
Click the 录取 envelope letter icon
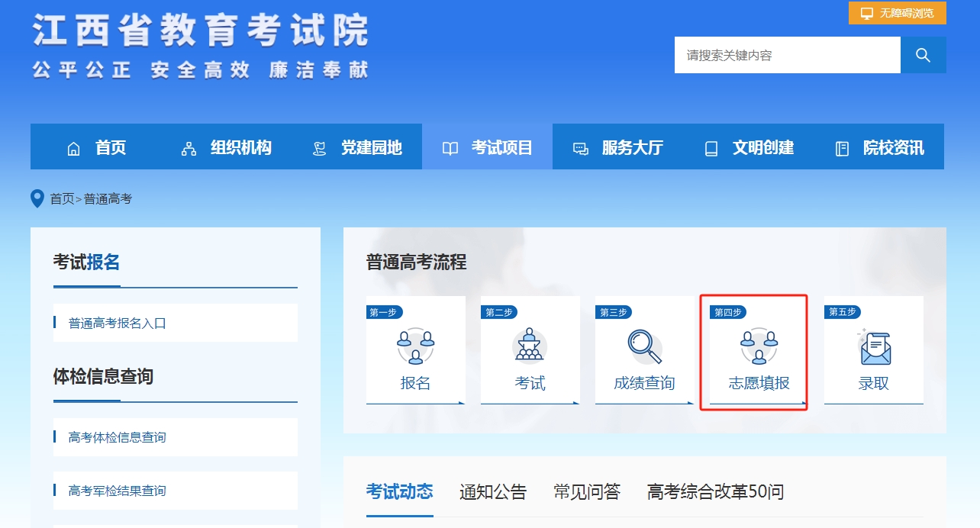pos(874,347)
